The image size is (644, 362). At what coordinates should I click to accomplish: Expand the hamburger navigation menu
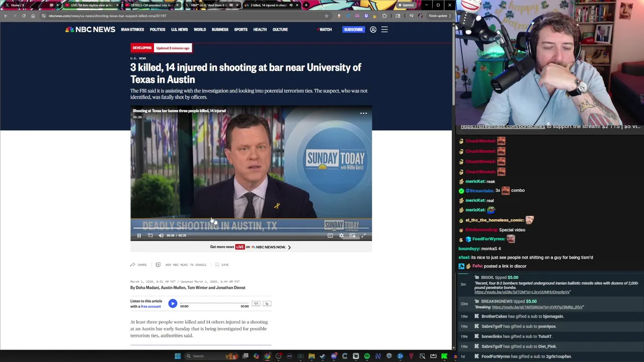tap(384, 30)
